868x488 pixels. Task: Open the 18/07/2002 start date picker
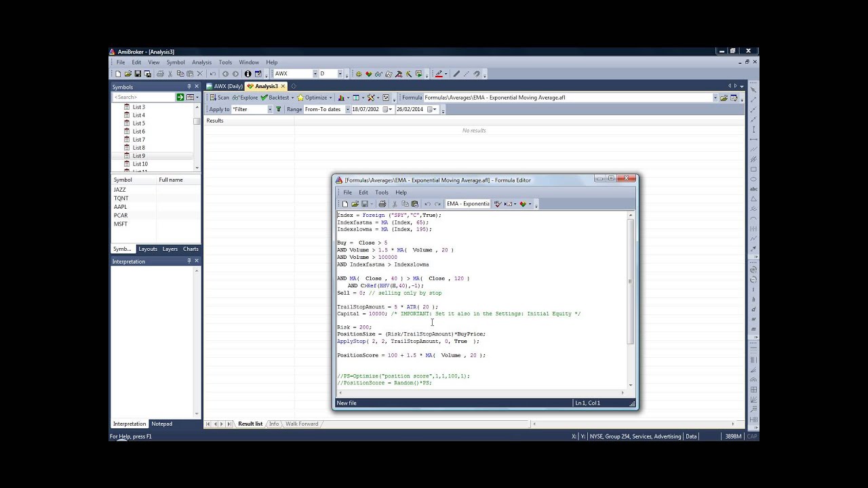tap(388, 109)
